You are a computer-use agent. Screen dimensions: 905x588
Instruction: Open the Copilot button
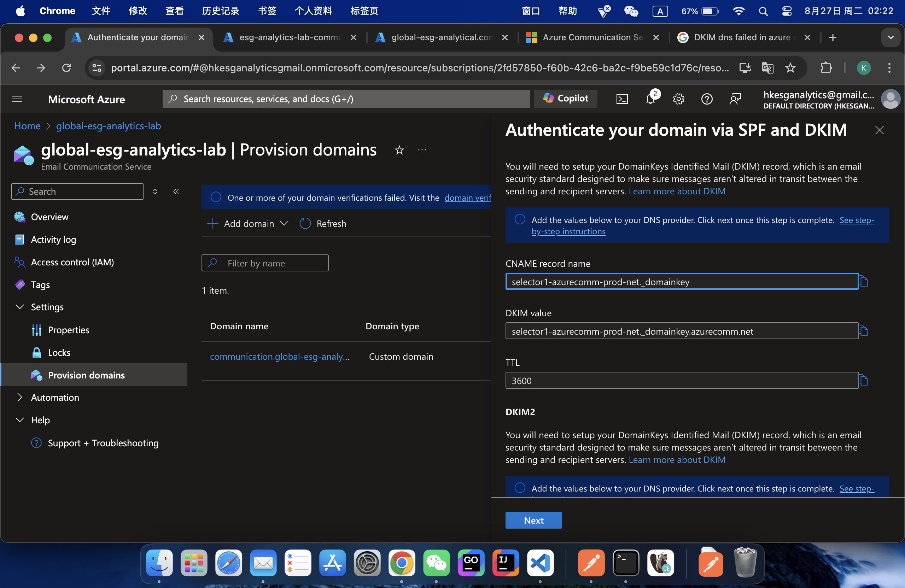565,99
